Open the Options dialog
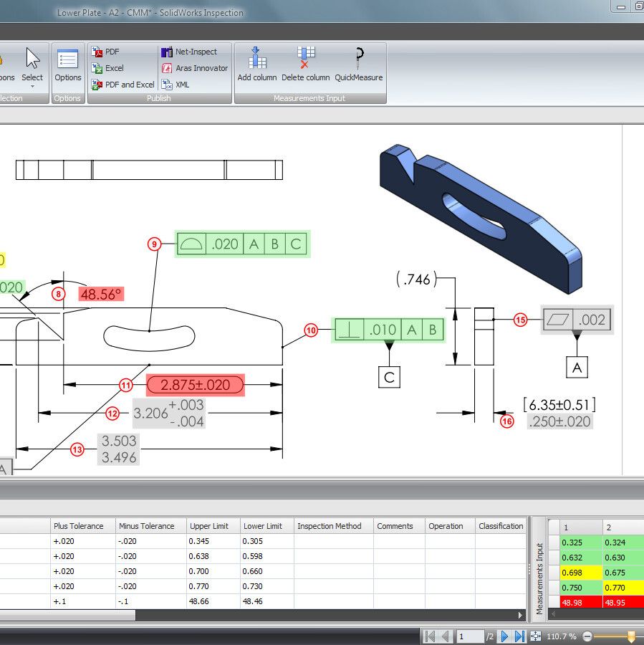Viewport: 644px width, 645px height. [x=68, y=64]
